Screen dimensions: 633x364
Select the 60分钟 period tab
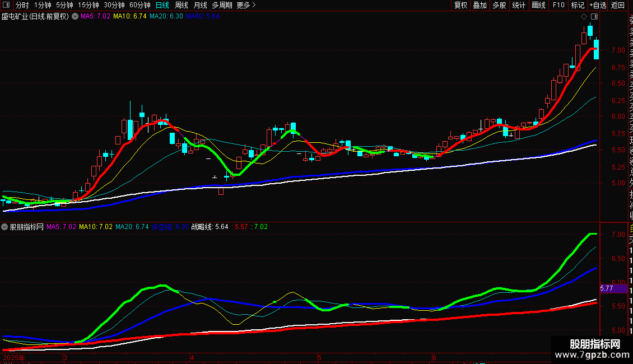pyautogui.click(x=140, y=5)
